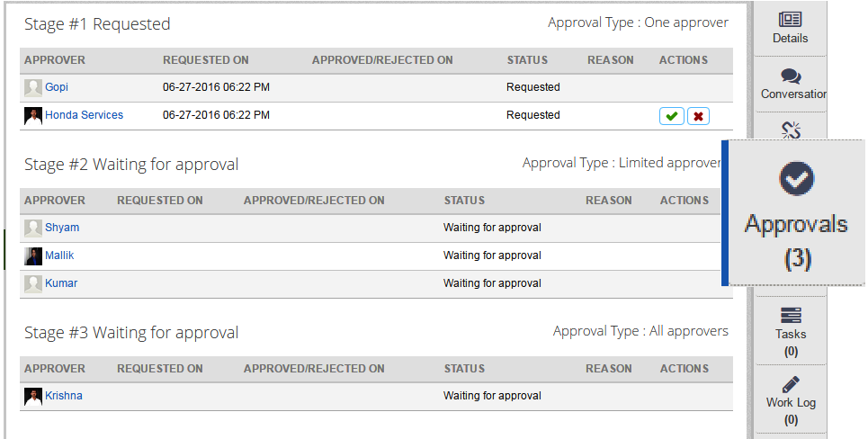
Task: Open the Details panel icon
Action: 790,20
